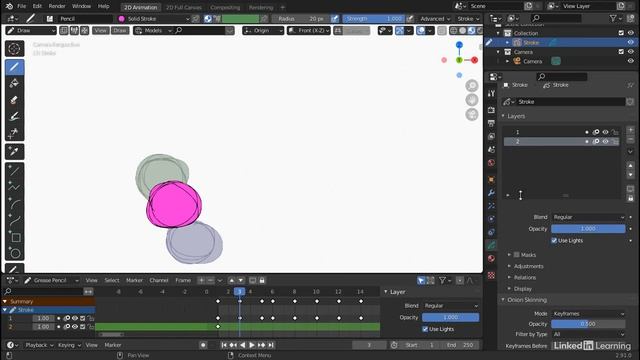Viewport: 640px width, 360px height.
Task: Play the animation
Action: pyautogui.click(x=252, y=345)
